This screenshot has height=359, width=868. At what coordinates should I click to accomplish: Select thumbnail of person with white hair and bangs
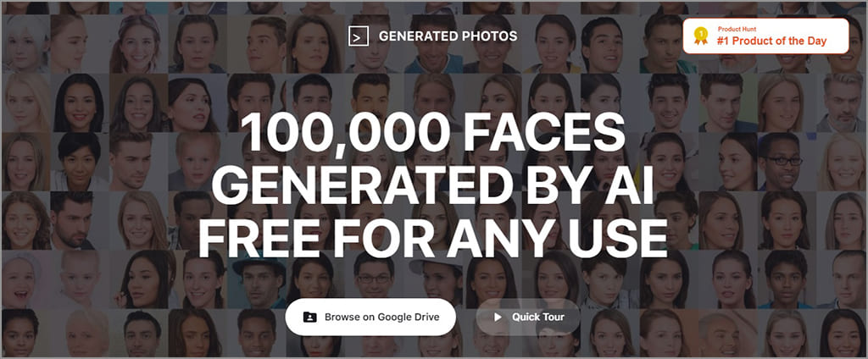pos(23,44)
